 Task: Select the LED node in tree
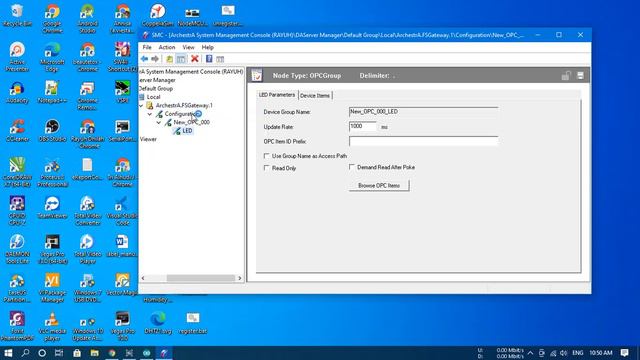[x=187, y=131]
